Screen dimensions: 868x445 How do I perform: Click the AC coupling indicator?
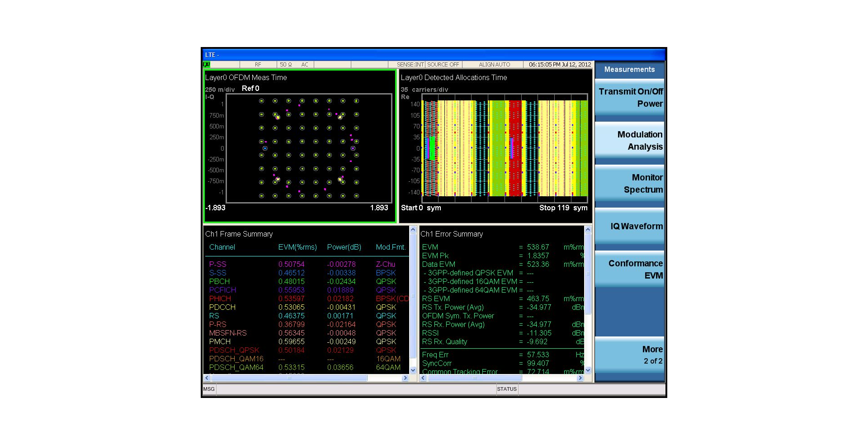coord(305,64)
